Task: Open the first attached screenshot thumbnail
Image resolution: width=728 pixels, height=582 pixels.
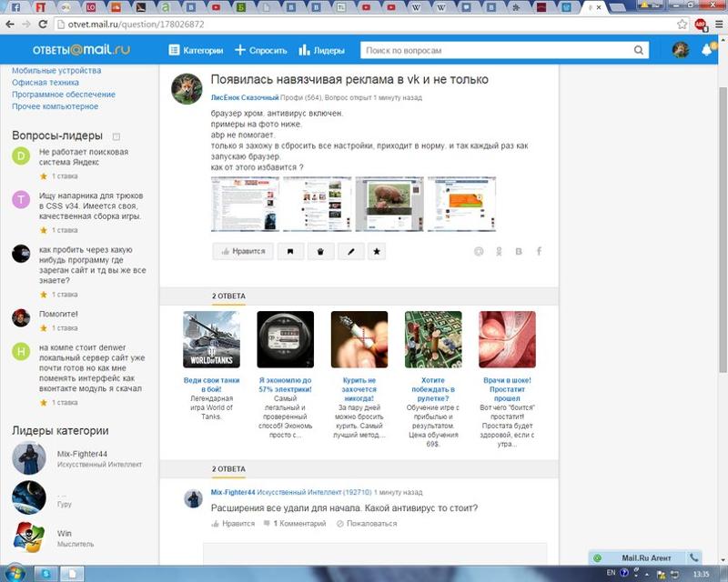Action: point(245,204)
